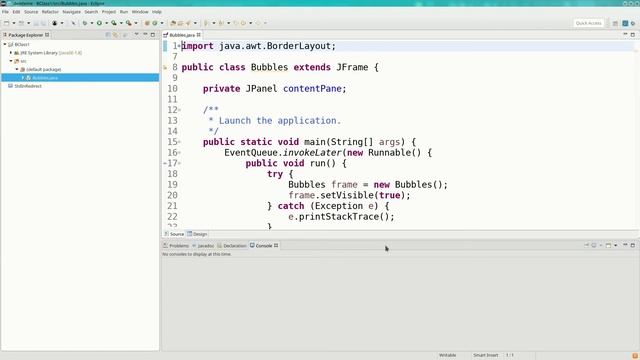
Task: Open the Window menu
Action: coord(140,12)
